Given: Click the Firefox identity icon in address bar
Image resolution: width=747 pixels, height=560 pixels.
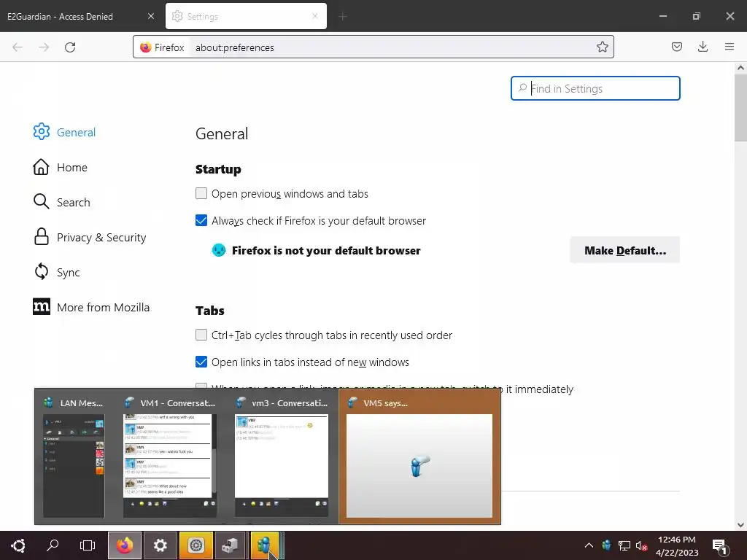Looking at the screenshot, I should point(146,47).
